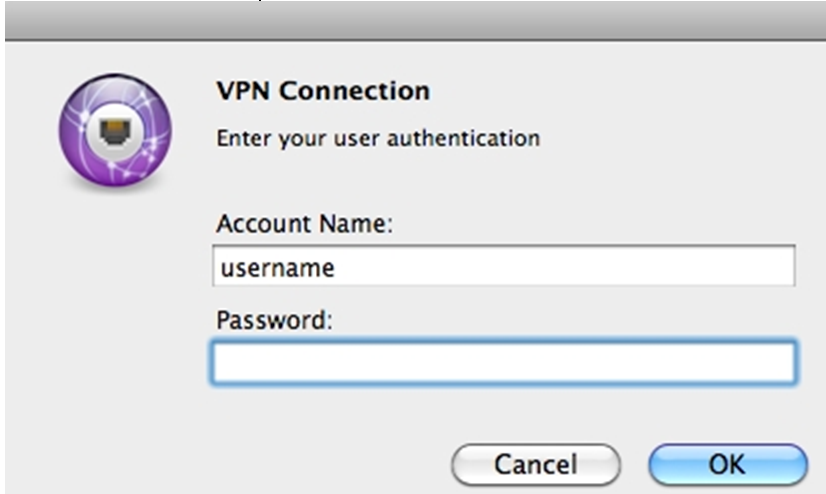826x494 pixels.
Task: Click blank space after username in Account field
Action: point(564,266)
